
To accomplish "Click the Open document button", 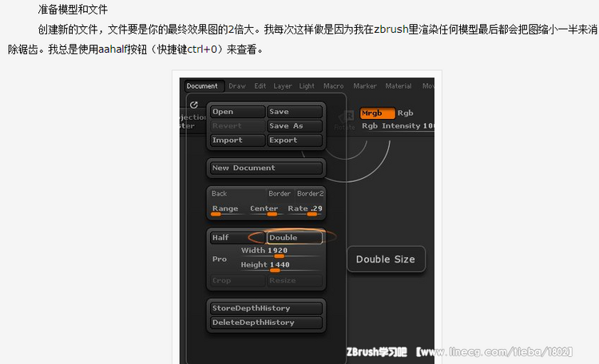I will click(237, 112).
